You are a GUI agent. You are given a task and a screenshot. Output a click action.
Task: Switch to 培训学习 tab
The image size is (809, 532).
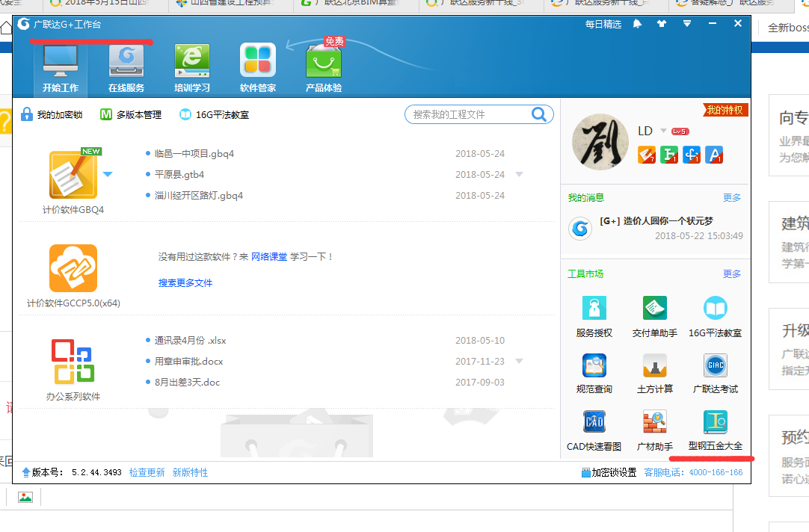point(192,69)
